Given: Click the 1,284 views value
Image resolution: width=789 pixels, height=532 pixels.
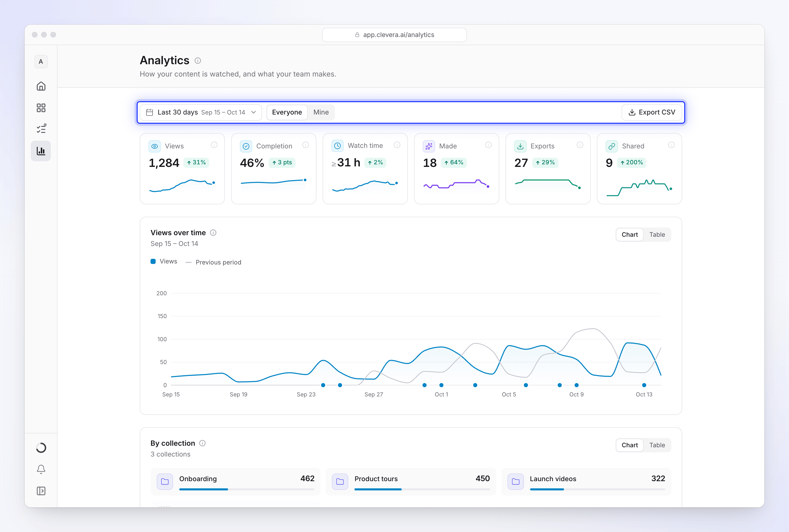Looking at the screenshot, I should coord(164,163).
